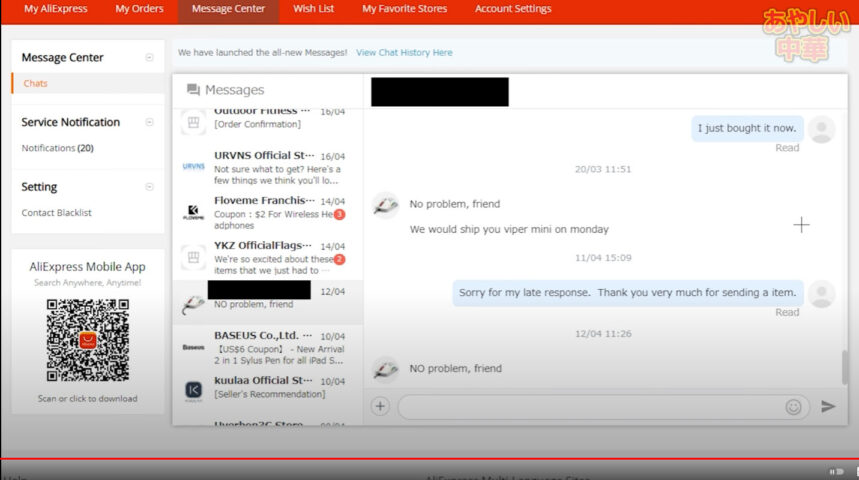Open kuulaa Official Store avatar icon

click(193, 391)
